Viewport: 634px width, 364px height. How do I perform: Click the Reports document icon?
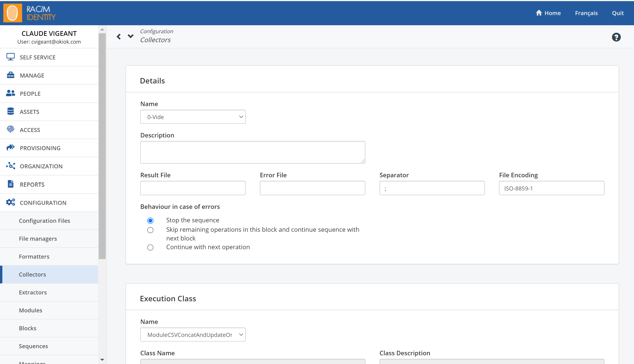(x=11, y=184)
